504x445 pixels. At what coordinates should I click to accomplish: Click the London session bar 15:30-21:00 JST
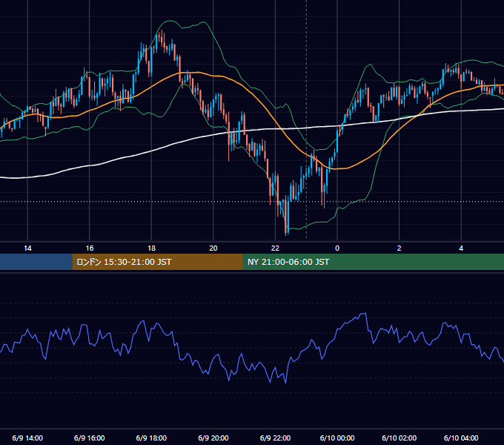pyautogui.click(x=157, y=262)
